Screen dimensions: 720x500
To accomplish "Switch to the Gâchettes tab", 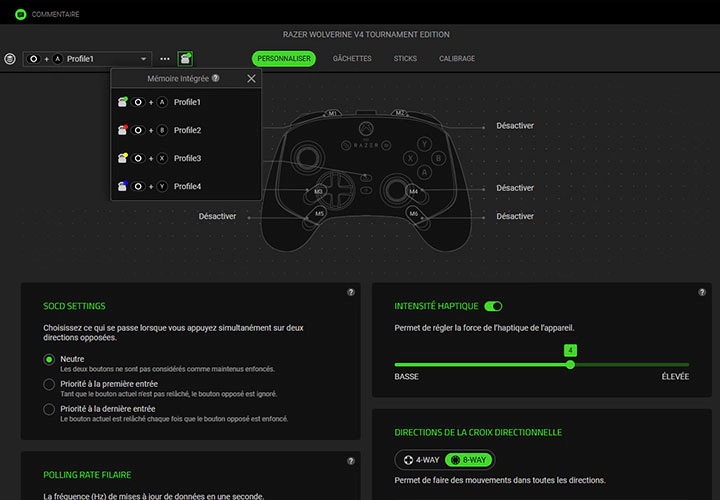I will pyautogui.click(x=352, y=59).
